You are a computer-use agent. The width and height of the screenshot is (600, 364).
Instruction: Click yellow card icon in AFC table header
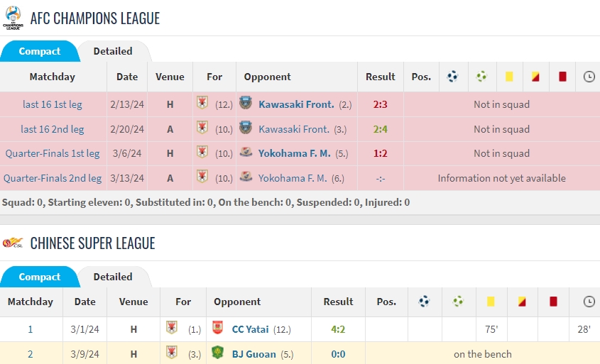click(x=509, y=77)
